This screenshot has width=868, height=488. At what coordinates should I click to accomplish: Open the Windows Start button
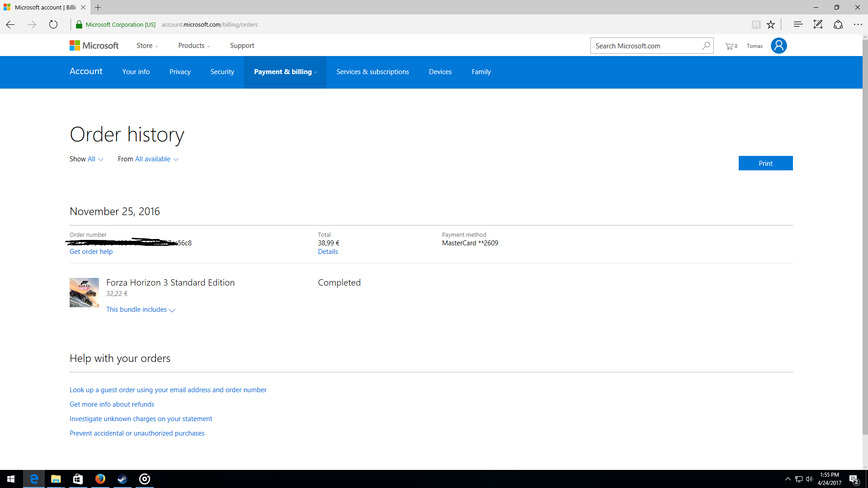(x=11, y=479)
